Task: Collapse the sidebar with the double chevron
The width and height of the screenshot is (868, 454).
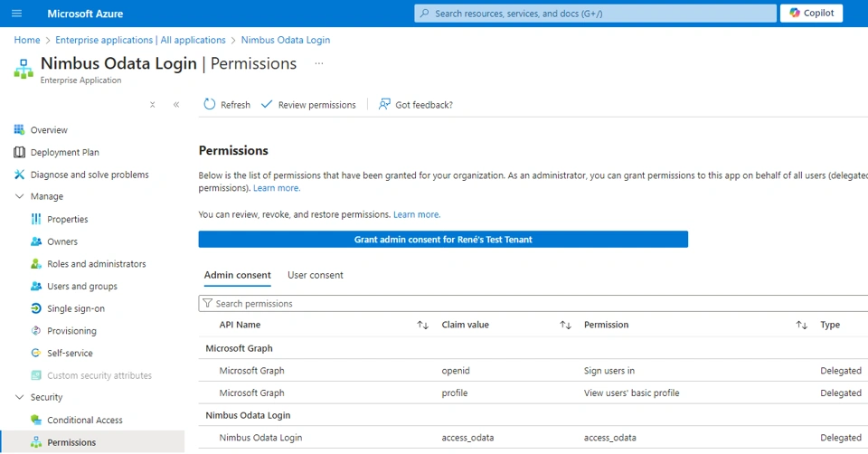Action: [176, 105]
